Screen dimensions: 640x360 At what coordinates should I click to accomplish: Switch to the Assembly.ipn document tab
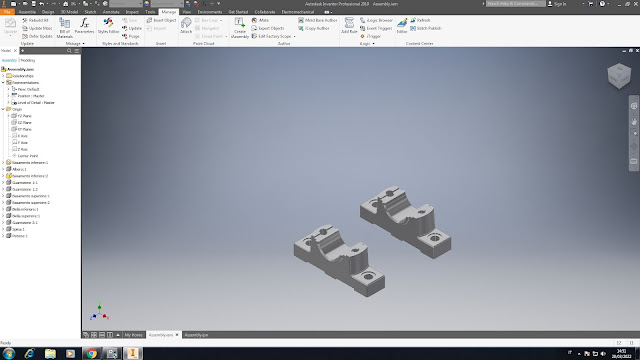(196, 335)
